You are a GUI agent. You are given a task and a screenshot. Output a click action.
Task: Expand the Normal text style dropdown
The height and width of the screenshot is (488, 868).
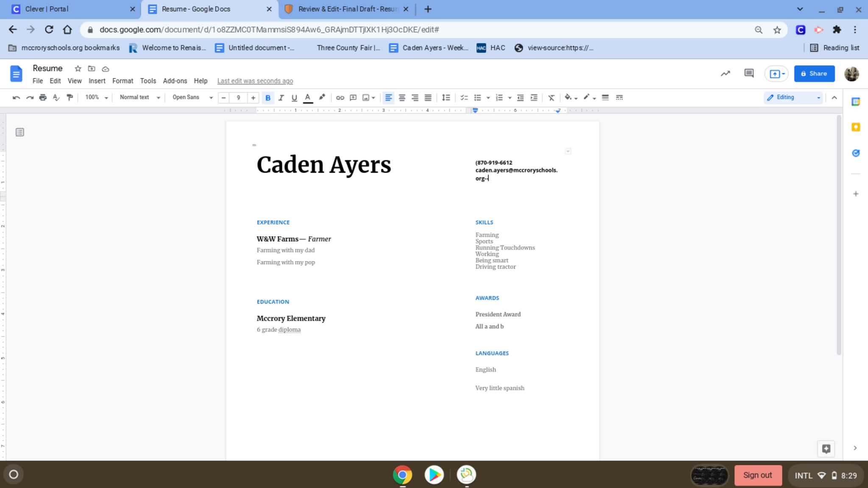[x=139, y=98]
